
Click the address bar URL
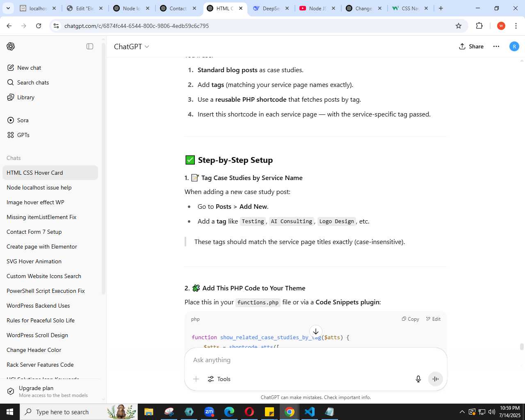point(137,26)
